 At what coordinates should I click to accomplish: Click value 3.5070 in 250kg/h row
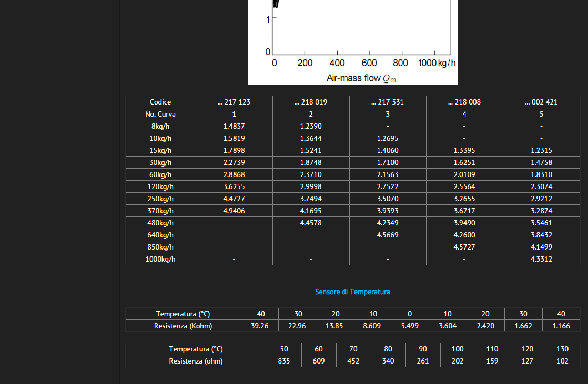tap(388, 199)
